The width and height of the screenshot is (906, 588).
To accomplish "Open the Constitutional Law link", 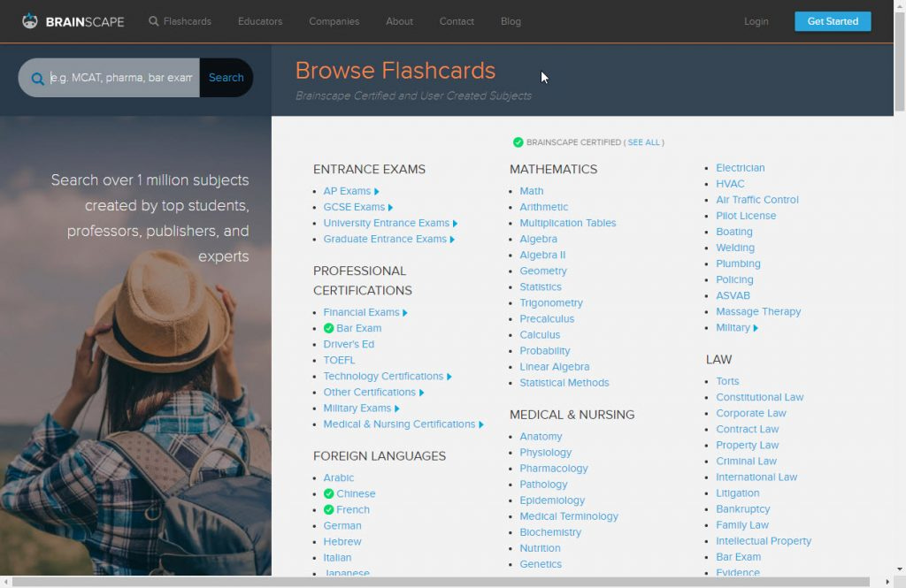I will pos(759,397).
